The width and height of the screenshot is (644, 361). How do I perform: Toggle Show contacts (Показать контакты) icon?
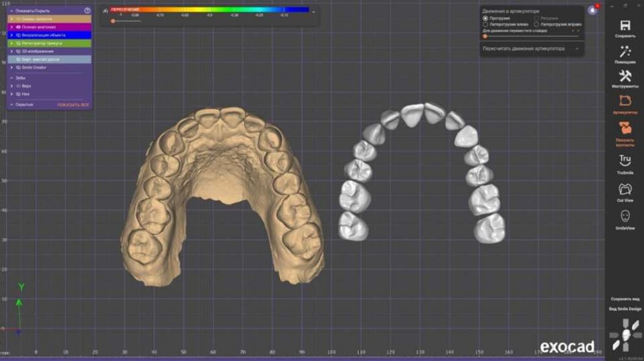[x=625, y=128]
